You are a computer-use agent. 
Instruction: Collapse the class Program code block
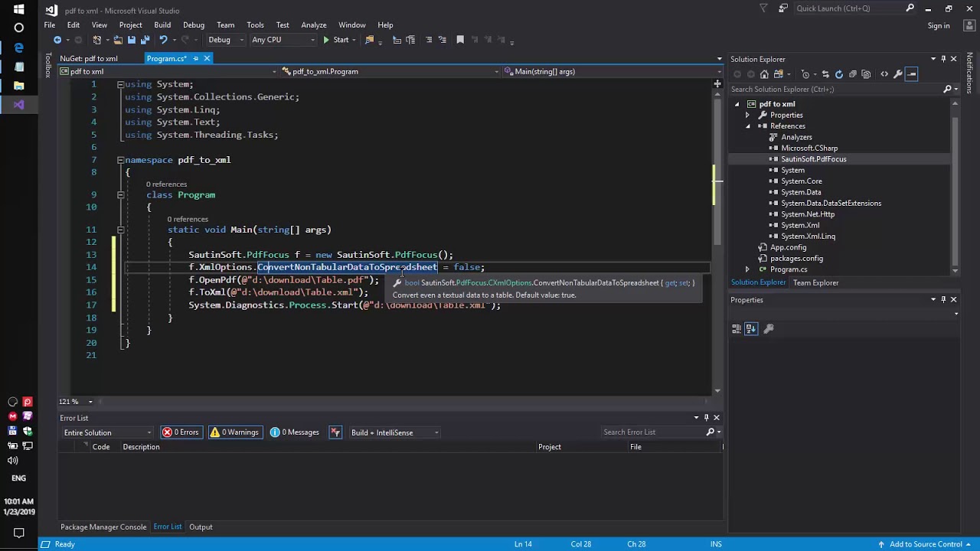pyautogui.click(x=120, y=195)
